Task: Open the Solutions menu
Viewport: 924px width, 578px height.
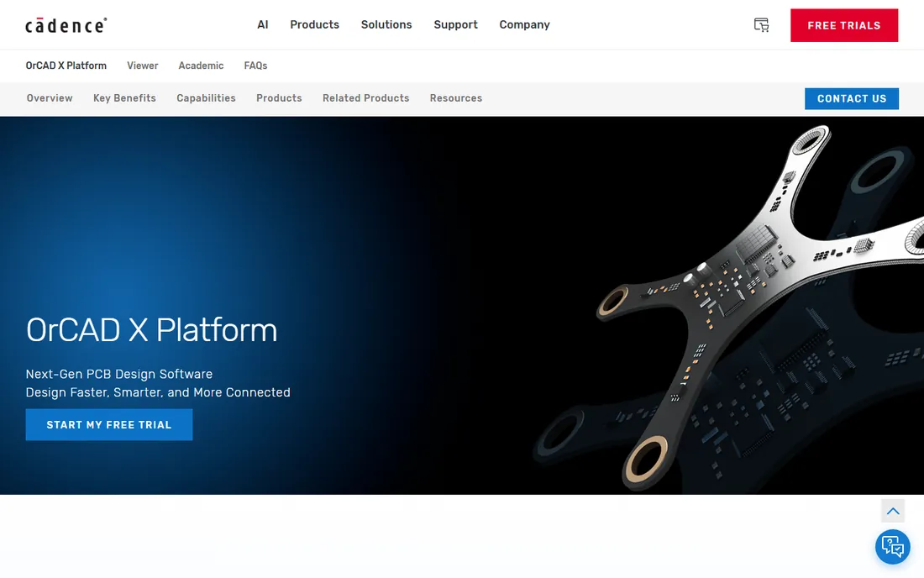Action: coord(386,24)
